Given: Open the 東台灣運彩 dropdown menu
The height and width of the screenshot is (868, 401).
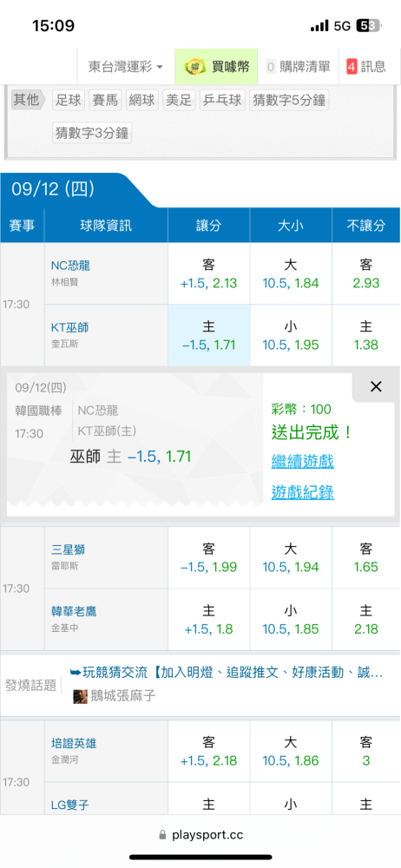Looking at the screenshot, I should (x=126, y=67).
